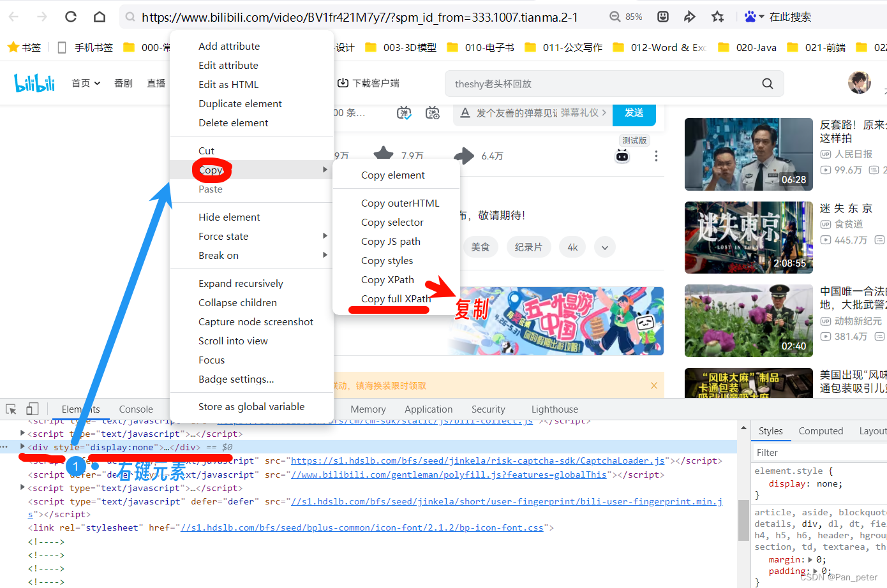The height and width of the screenshot is (588, 887).
Task: Choose Store as global variable
Action: [x=251, y=406]
